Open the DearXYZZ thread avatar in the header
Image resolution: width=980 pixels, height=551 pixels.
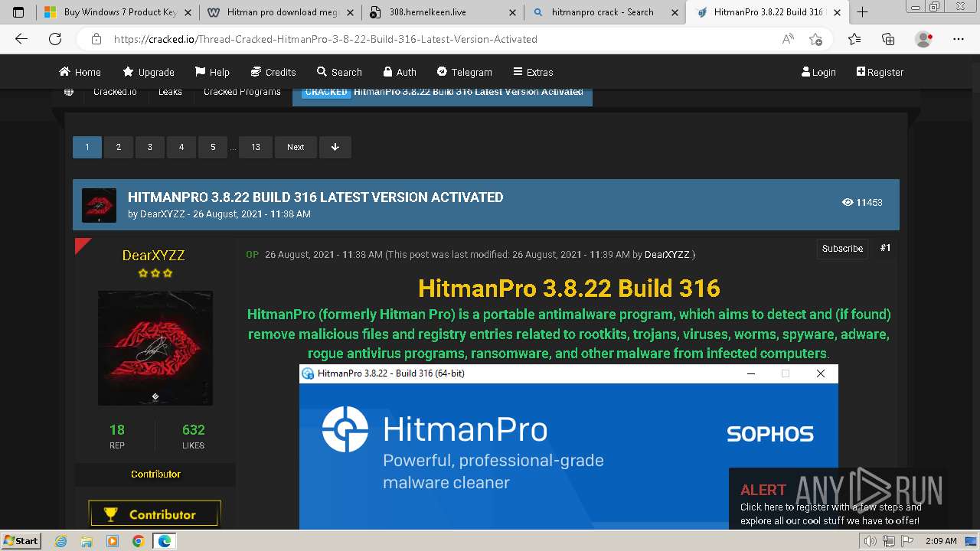coord(99,205)
